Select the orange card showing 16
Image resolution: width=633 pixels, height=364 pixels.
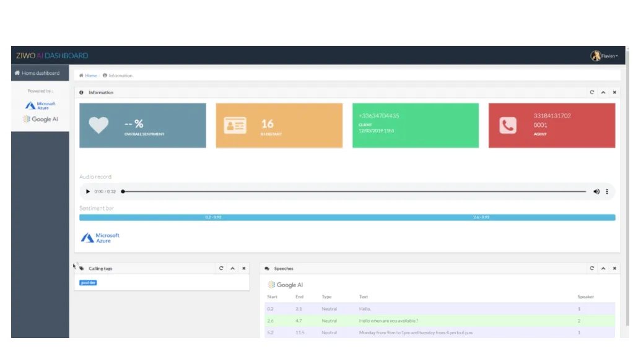pos(279,126)
